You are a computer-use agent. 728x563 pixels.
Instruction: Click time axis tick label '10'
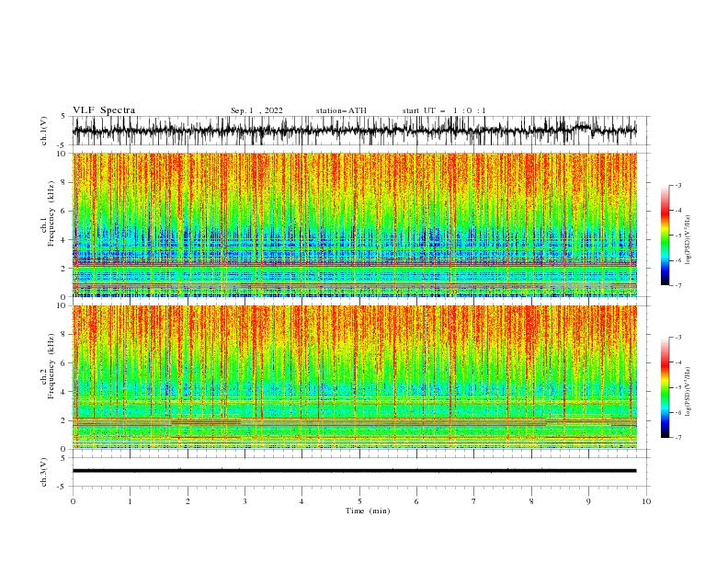(646, 501)
